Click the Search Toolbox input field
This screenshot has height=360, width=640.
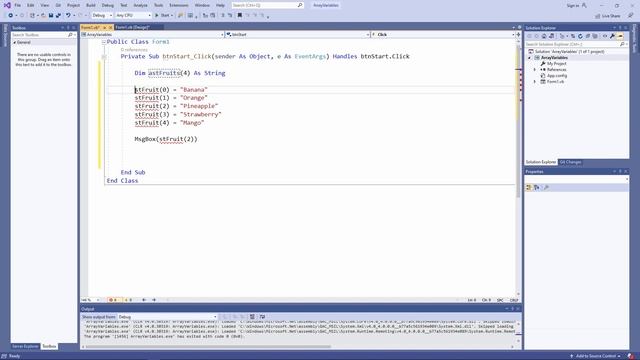[x=44, y=35]
